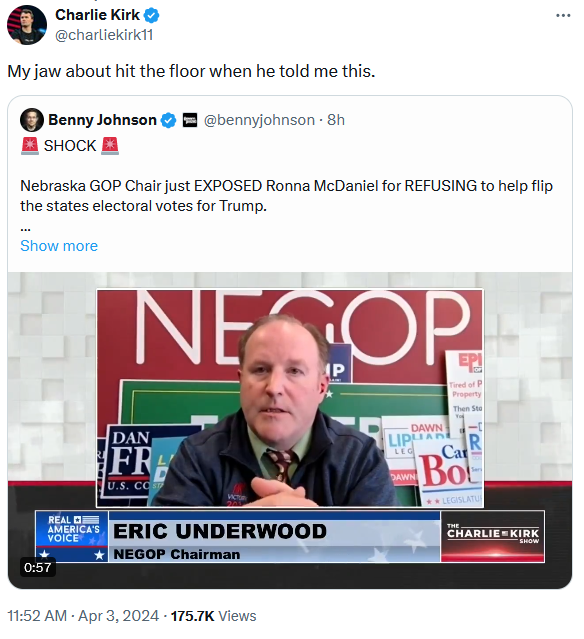Click the 8h timestamp on quoted tweet
Viewport: 584px width, 639px height.
pos(336,120)
